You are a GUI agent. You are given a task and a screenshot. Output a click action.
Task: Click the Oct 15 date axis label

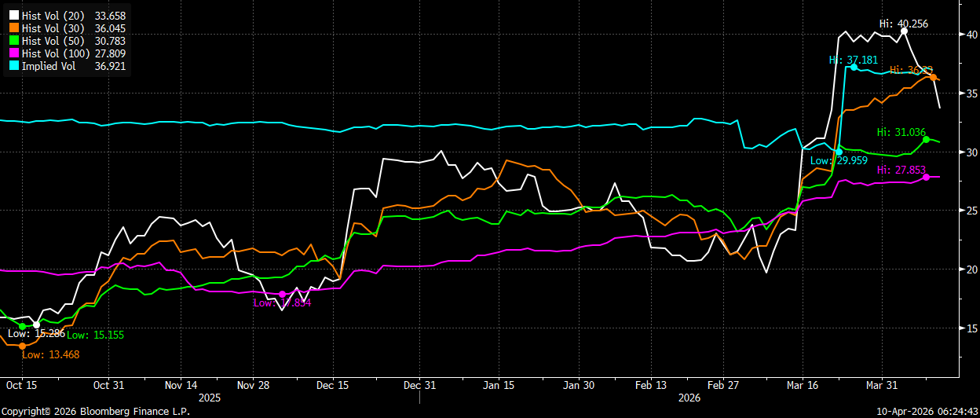coord(21,385)
